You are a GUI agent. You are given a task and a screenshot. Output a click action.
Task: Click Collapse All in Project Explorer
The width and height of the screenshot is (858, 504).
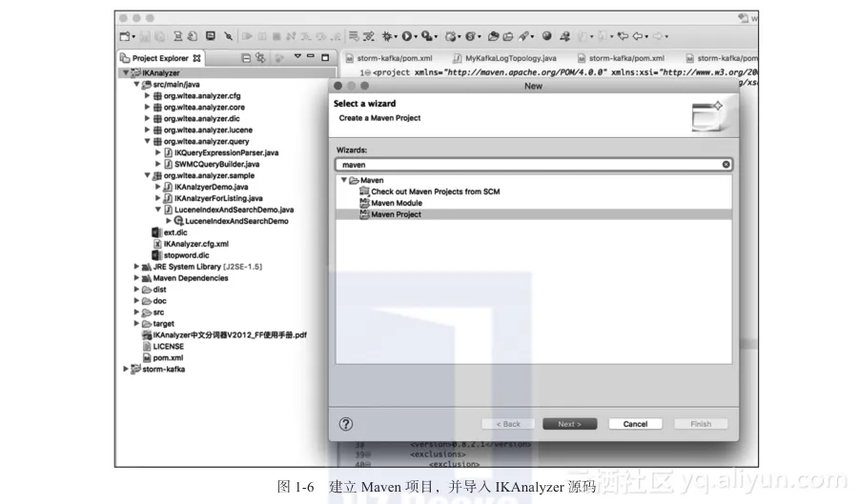[246, 57]
